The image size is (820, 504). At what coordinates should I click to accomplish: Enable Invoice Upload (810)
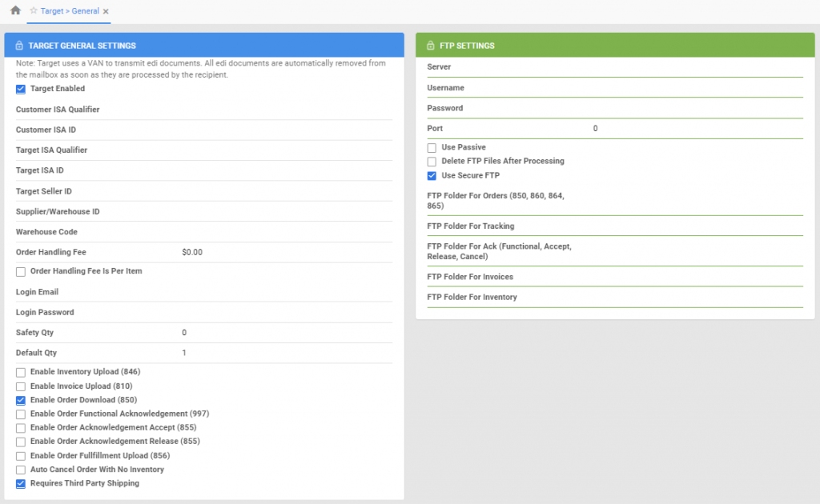point(20,386)
